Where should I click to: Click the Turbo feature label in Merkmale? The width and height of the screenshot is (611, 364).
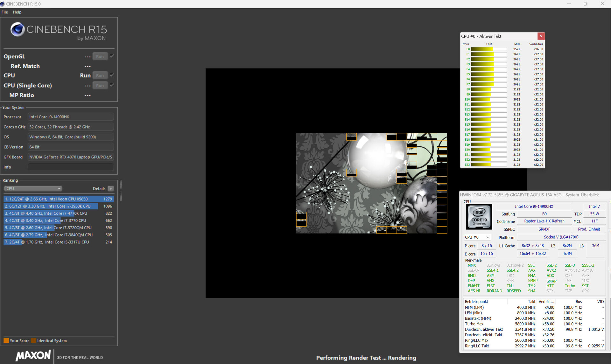570,286
